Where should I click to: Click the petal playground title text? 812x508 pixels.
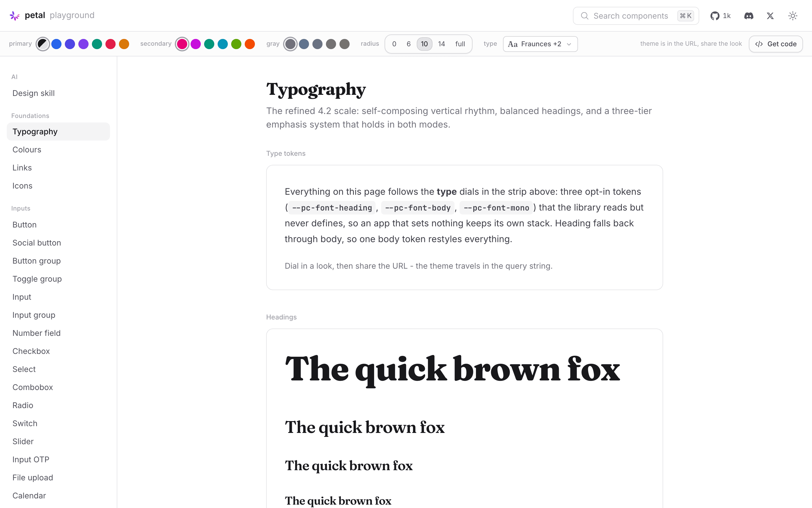click(x=60, y=16)
